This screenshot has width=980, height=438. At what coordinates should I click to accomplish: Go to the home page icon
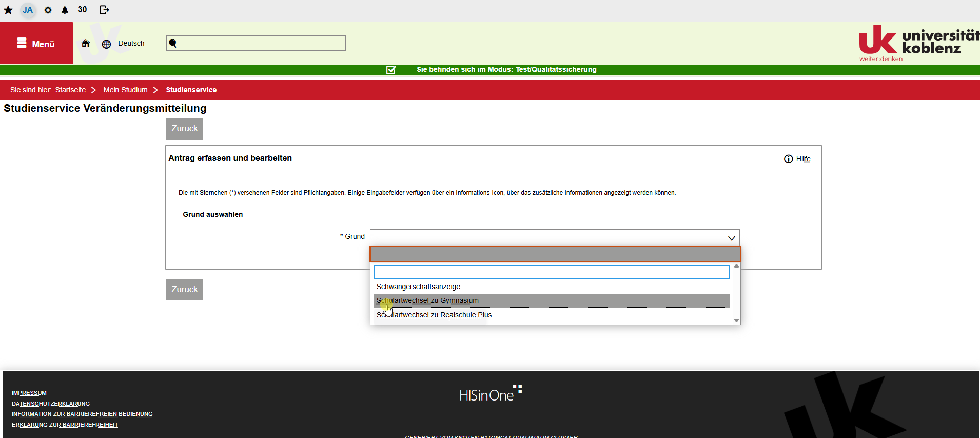pos(86,44)
